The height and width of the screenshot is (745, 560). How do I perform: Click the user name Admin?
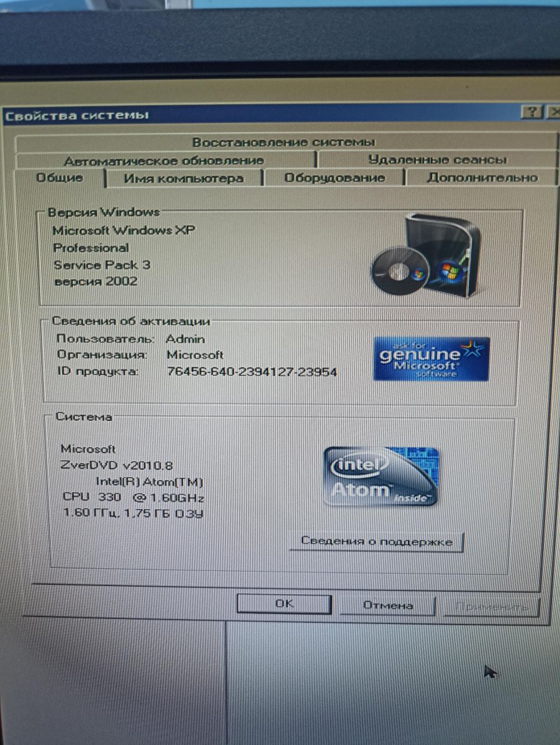pos(185,339)
